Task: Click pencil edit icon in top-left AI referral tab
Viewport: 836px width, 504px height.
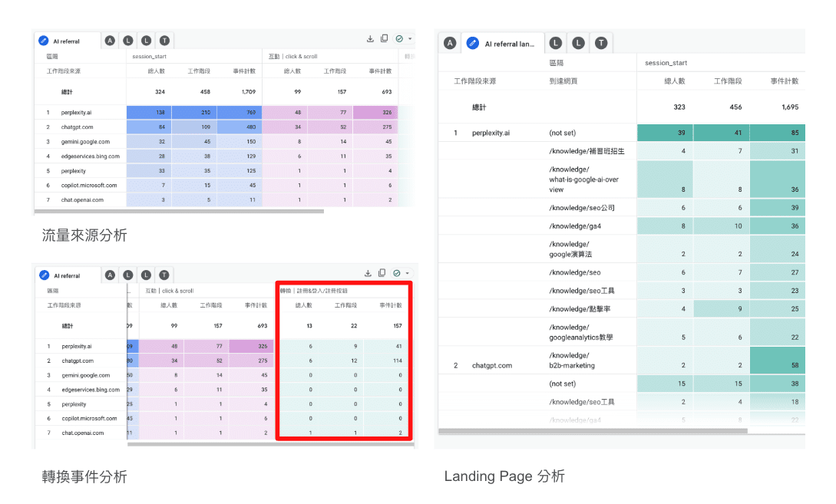Action: point(44,41)
